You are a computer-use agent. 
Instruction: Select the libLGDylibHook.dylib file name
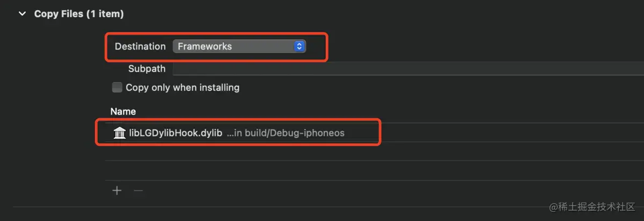175,133
